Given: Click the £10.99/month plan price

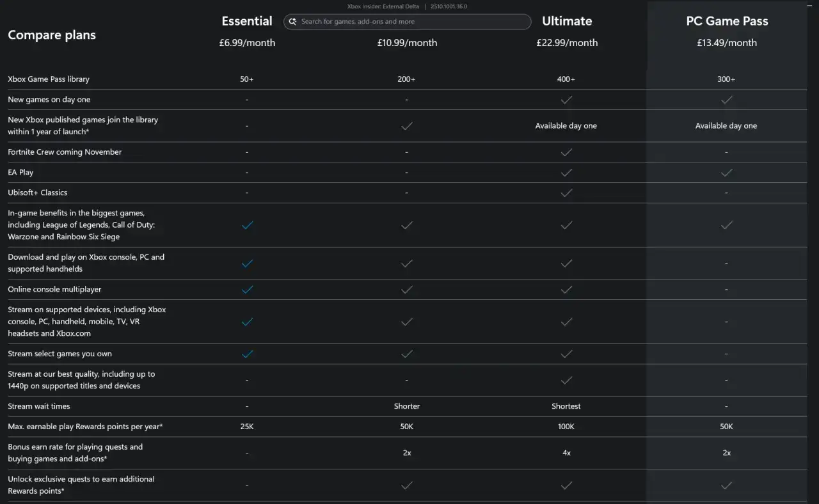Looking at the screenshot, I should pos(407,43).
